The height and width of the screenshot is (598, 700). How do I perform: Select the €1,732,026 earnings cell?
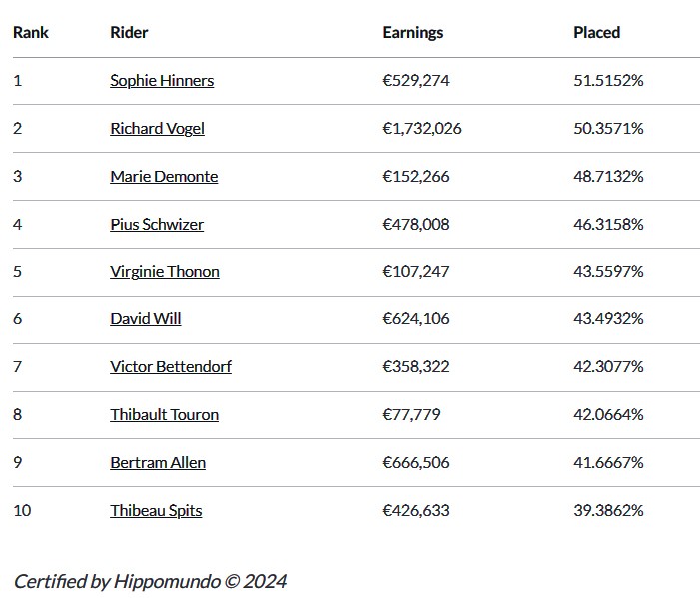pos(422,129)
